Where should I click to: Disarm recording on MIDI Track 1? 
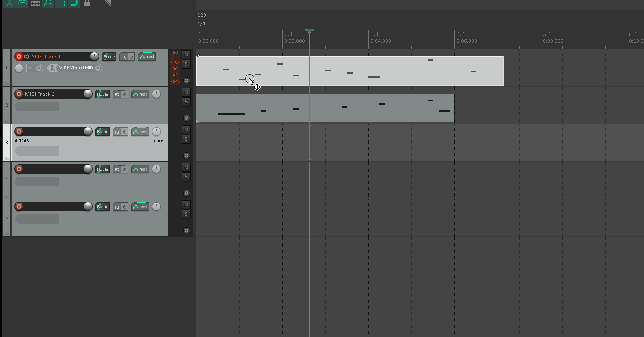[x=19, y=56]
